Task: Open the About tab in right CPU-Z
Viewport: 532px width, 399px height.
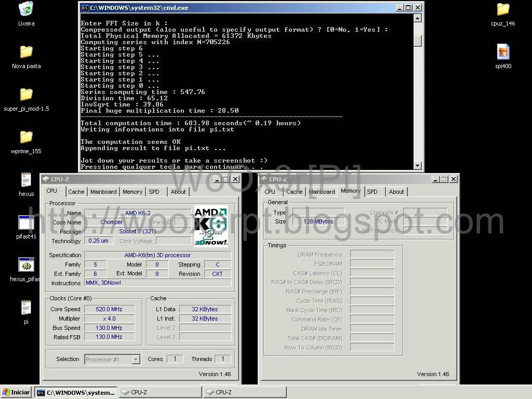Action: pyautogui.click(x=396, y=192)
